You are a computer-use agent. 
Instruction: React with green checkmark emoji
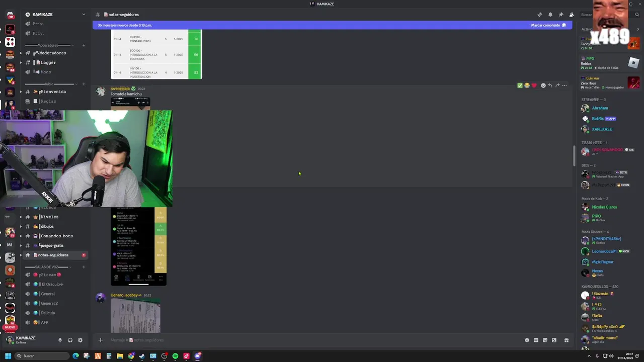[520, 85]
